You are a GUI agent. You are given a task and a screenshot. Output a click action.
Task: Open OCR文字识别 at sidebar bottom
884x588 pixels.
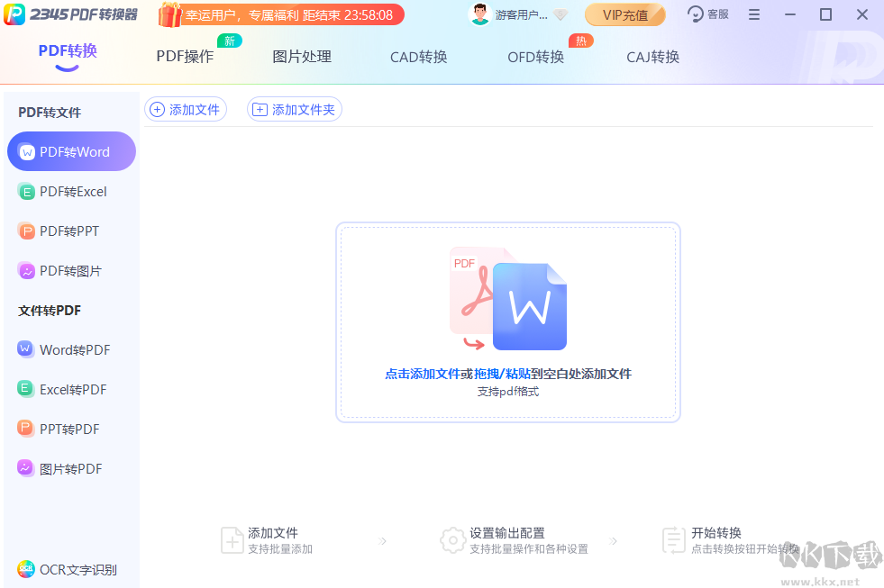pos(68,569)
